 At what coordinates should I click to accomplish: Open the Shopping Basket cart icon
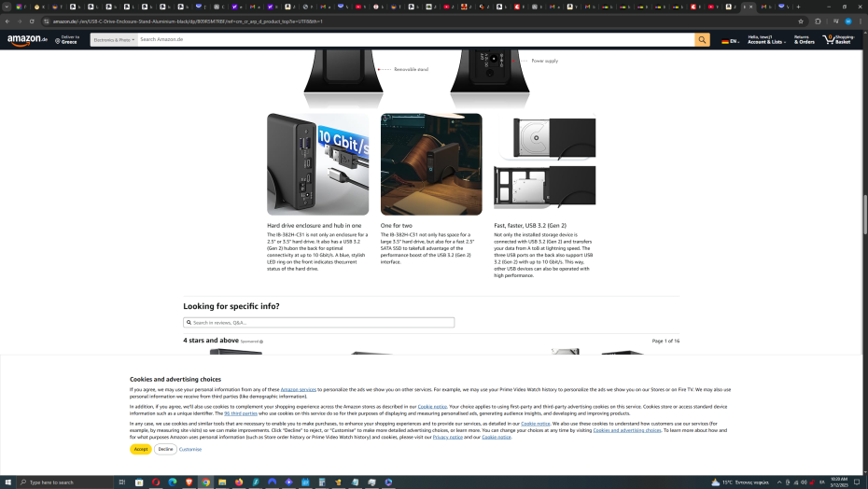[x=838, y=40]
